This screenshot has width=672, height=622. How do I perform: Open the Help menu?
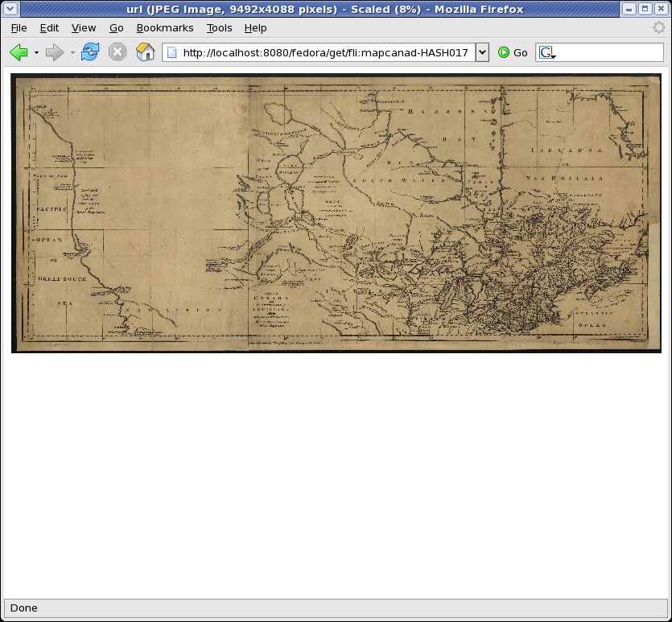(255, 28)
